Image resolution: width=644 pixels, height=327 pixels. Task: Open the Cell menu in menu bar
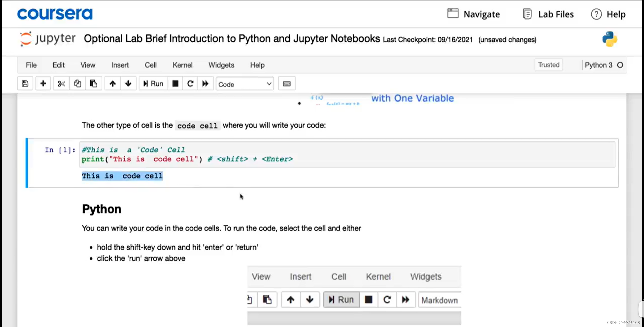pyautogui.click(x=151, y=65)
